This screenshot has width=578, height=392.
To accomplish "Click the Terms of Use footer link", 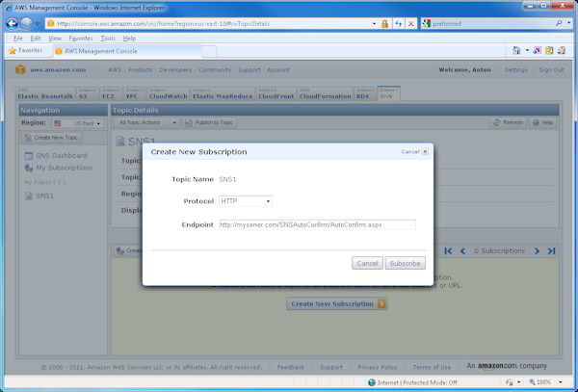I will (x=432, y=367).
